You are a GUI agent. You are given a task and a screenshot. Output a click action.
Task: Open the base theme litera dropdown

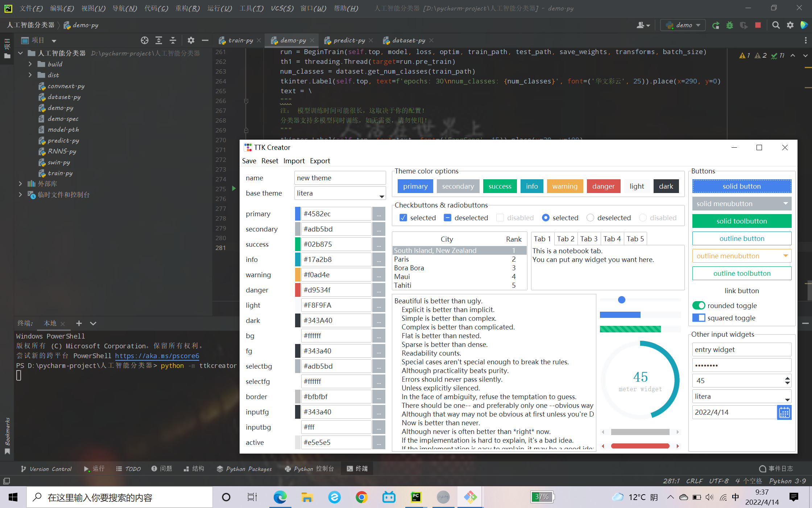[x=381, y=196]
